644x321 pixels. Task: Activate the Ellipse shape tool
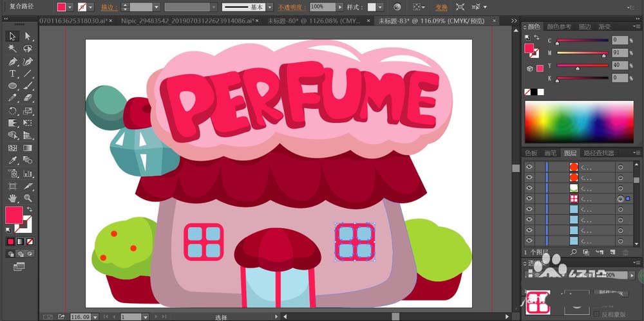(12, 86)
